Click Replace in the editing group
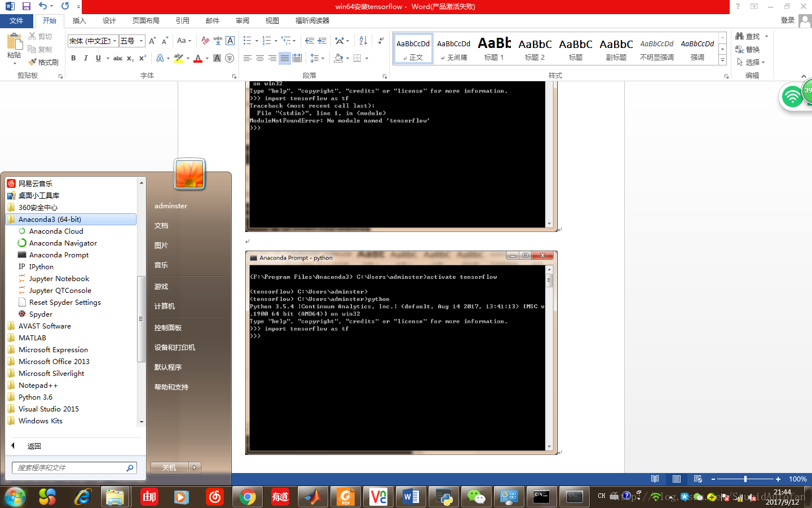This screenshot has width=812, height=508. [748, 49]
